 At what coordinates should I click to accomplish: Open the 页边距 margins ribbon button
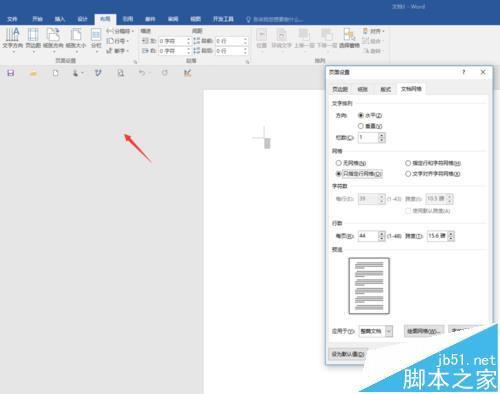click(33, 38)
